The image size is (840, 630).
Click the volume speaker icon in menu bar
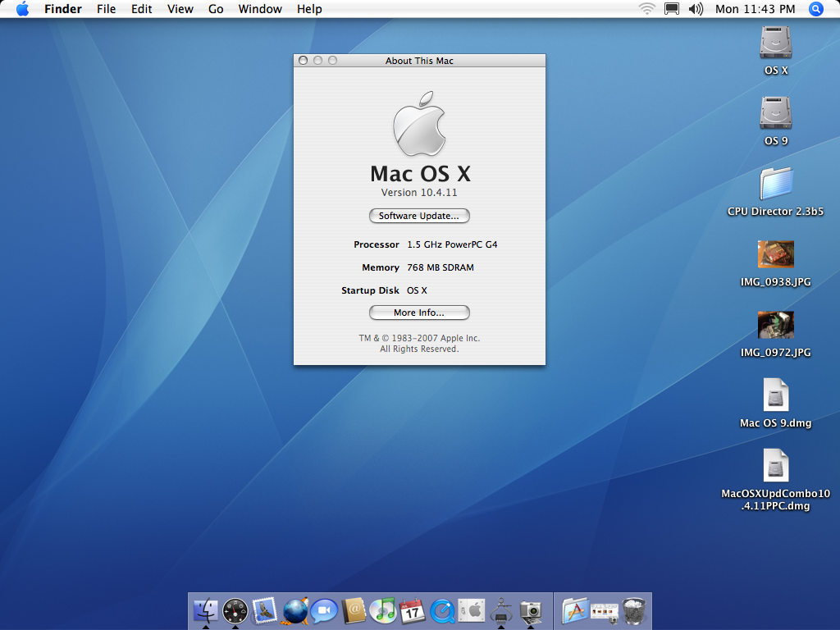click(696, 9)
